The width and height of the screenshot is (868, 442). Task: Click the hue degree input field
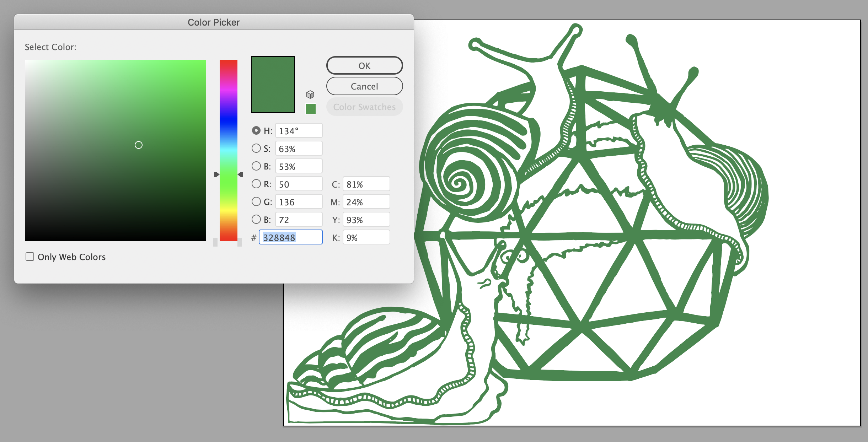click(299, 131)
